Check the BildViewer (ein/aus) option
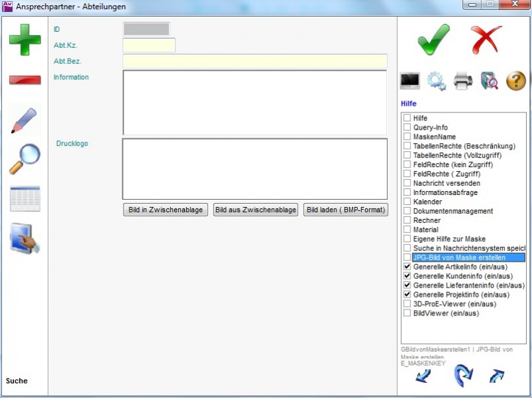 tap(407, 313)
